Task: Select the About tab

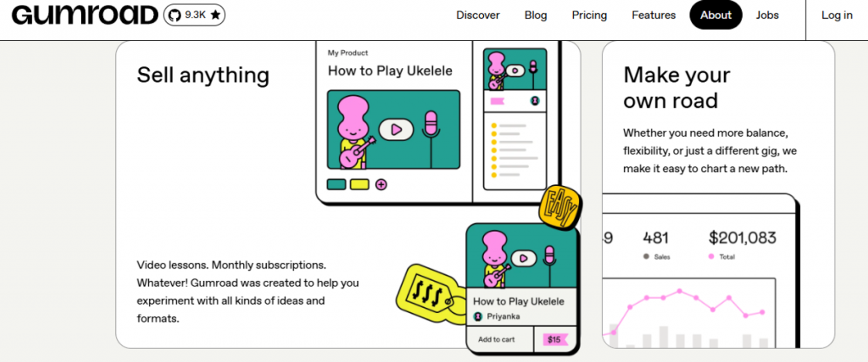Action: point(716,15)
